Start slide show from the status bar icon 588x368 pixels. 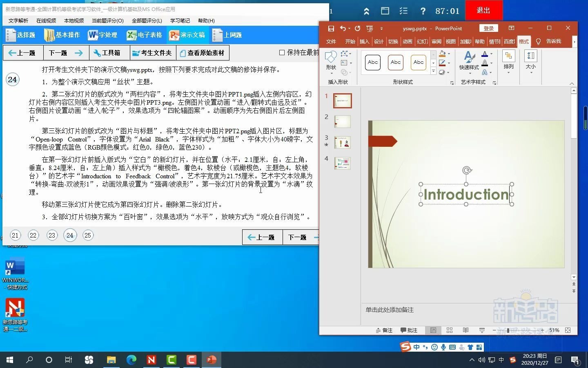click(482, 330)
